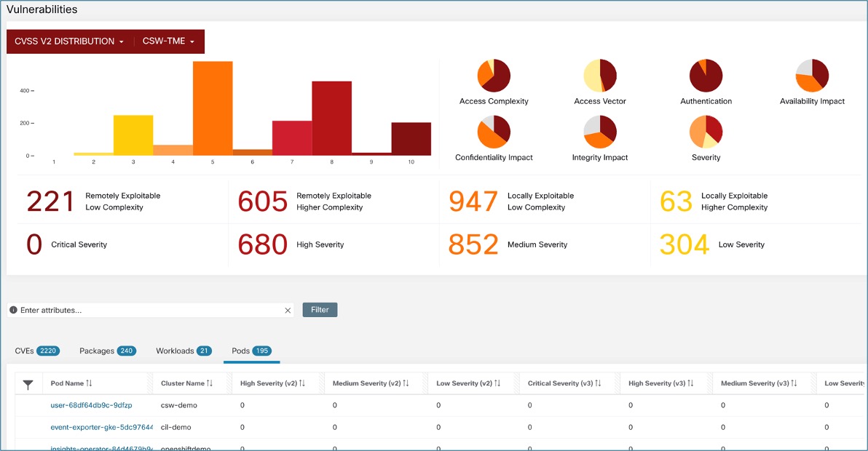The height and width of the screenshot is (451, 868).
Task: Click the 304 Low Severity count
Action: (684, 244)
